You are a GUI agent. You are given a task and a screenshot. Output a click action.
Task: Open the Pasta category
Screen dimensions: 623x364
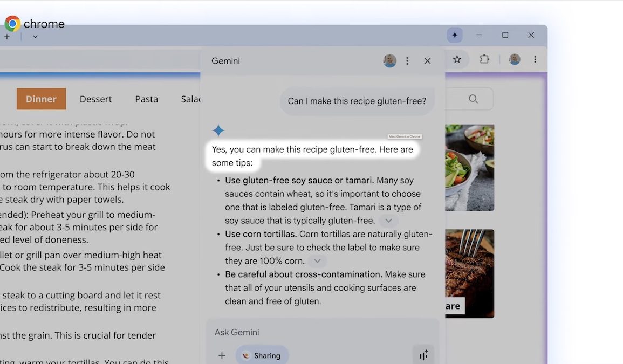[x=146, y=99]
